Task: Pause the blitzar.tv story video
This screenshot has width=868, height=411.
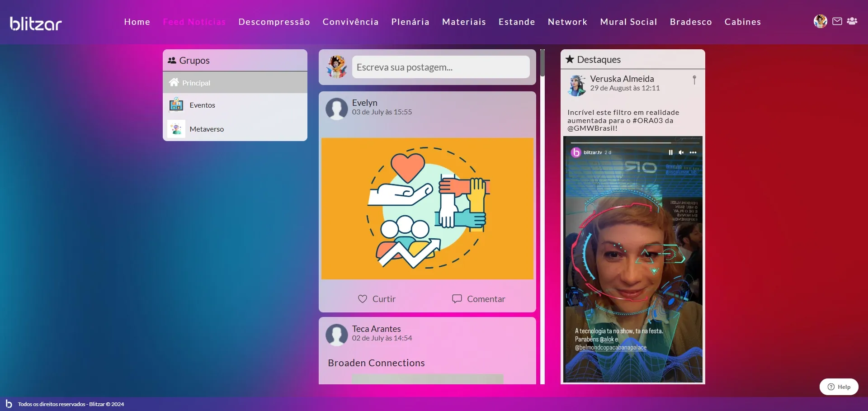Action: click(670, 152)
